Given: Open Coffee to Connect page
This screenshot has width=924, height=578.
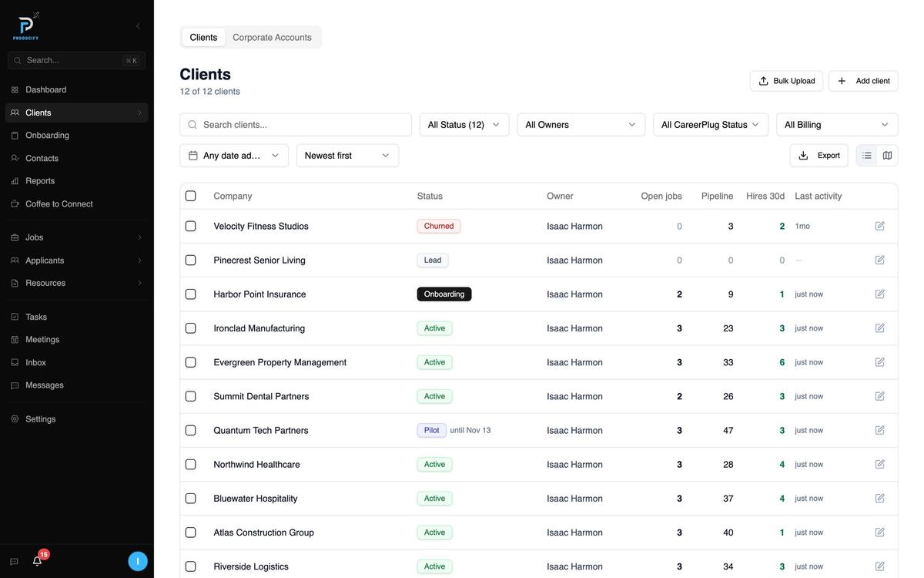Looking at the screenshot, I should (x=77, y=204).
